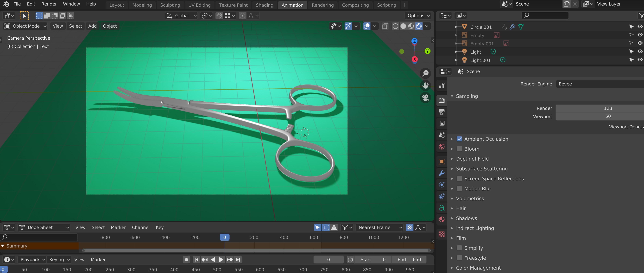The image size is (644, 273).
Task: Open the Output properties printer tab
Action: coord(442,112)
